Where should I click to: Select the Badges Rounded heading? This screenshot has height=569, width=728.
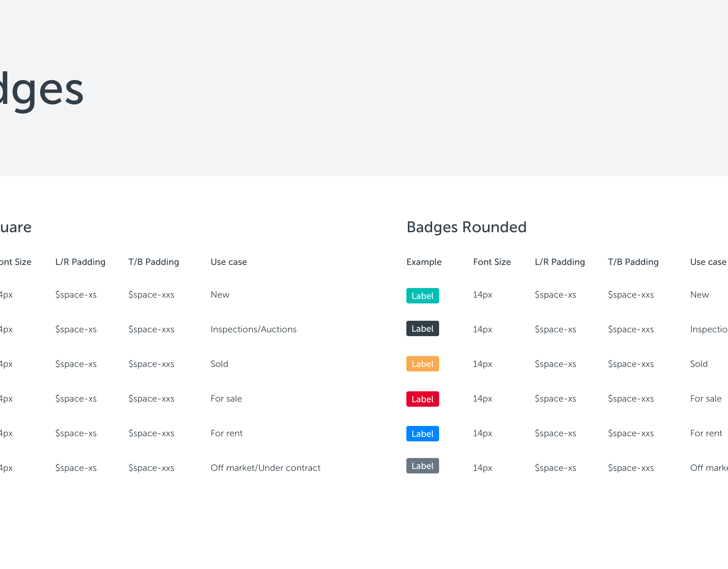[466, 227]
